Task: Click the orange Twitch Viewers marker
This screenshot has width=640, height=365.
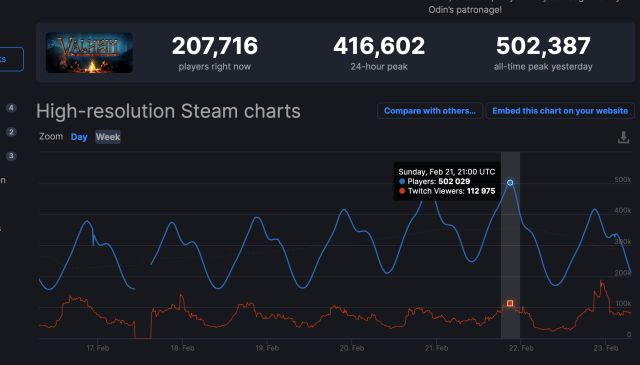Action: click(x=510, y=303)
